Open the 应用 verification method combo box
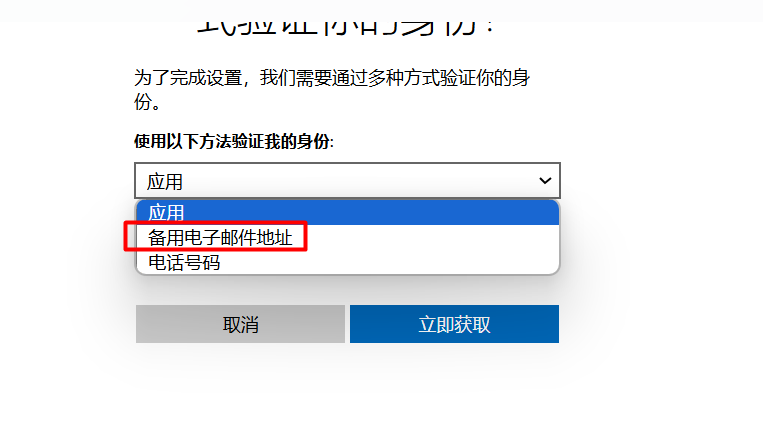 (347, 181)
